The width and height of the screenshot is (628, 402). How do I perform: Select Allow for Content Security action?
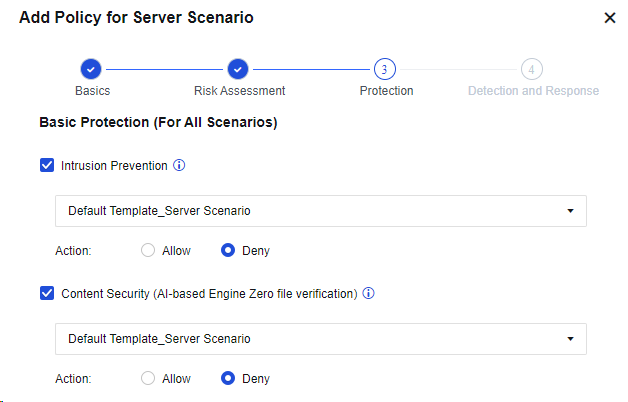149,379
